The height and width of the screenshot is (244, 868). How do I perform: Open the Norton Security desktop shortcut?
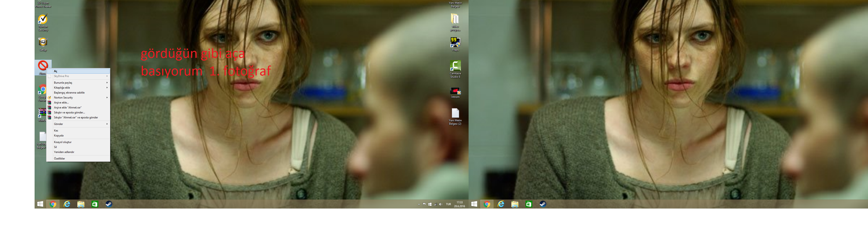[43, 19]
